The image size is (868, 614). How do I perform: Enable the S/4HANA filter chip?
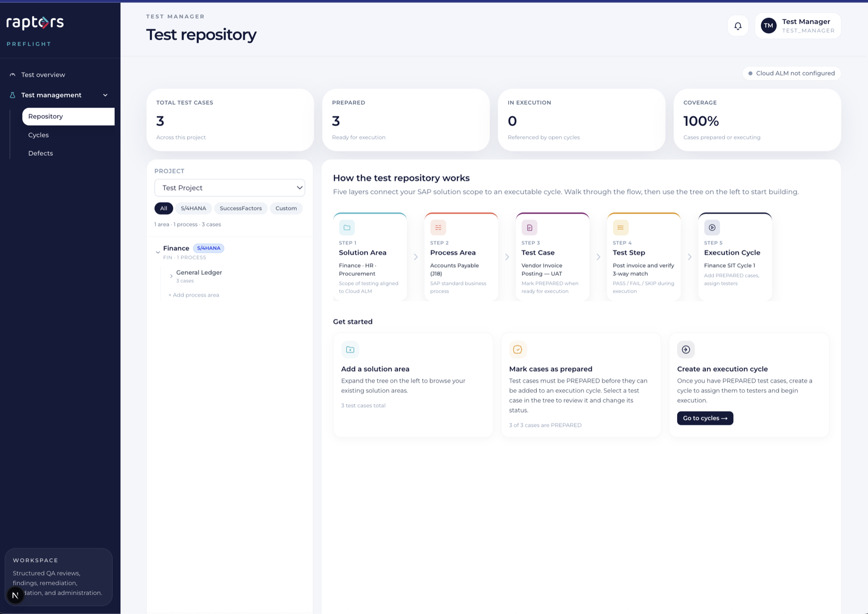pos(193,208)
